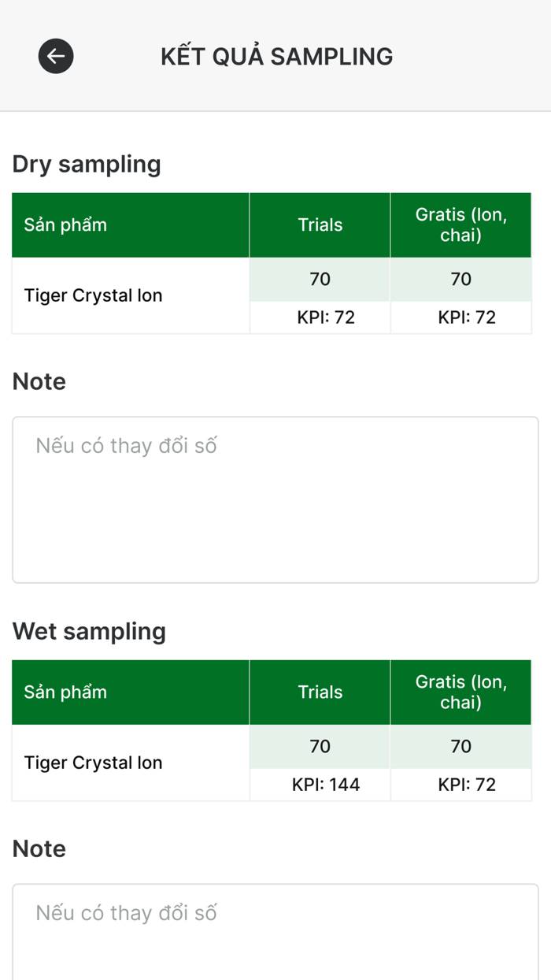Click the Sản phẩm header in Dry sampling
Image resolution: width=551 pixels, height=980 pixels.
[x=66, y=225]
